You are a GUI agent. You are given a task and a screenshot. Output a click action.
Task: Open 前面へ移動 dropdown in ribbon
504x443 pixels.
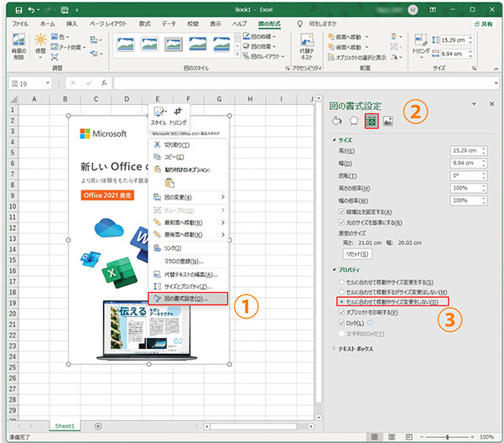point(366,37)
